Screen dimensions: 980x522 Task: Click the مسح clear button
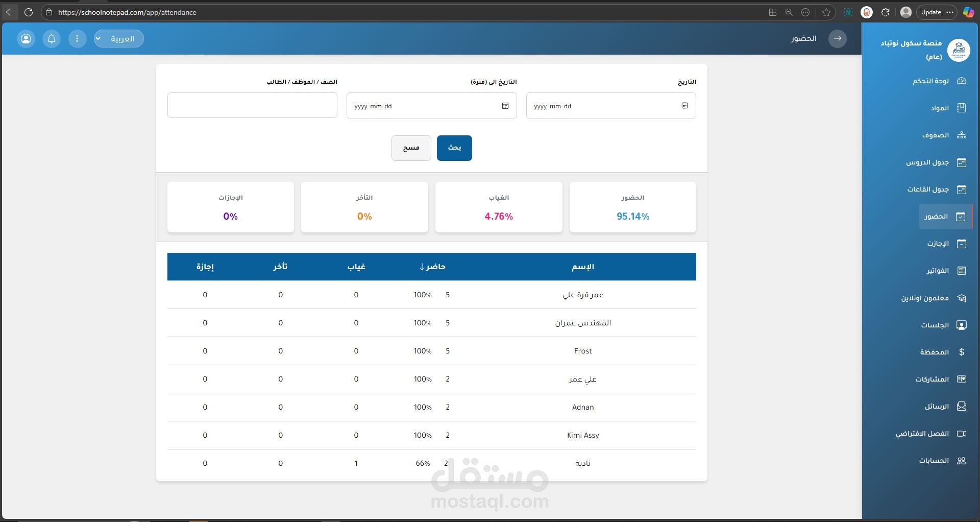tap(411, 148)
